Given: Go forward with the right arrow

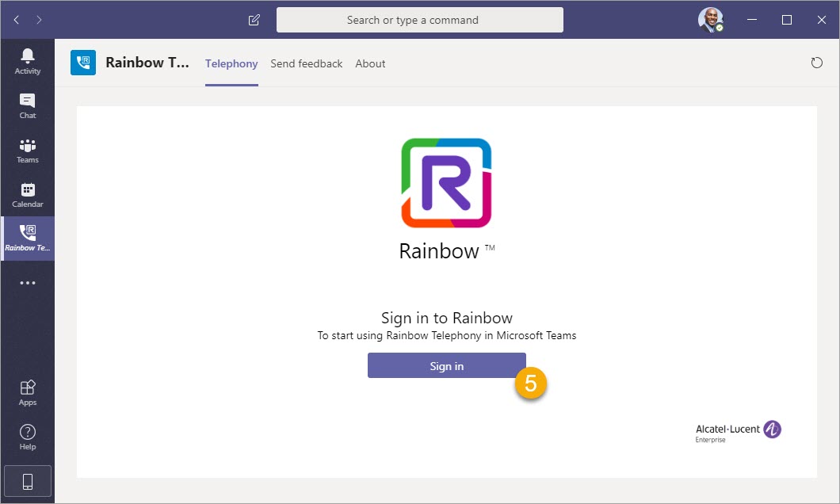Looking at the screenshot, I should 39,20.
